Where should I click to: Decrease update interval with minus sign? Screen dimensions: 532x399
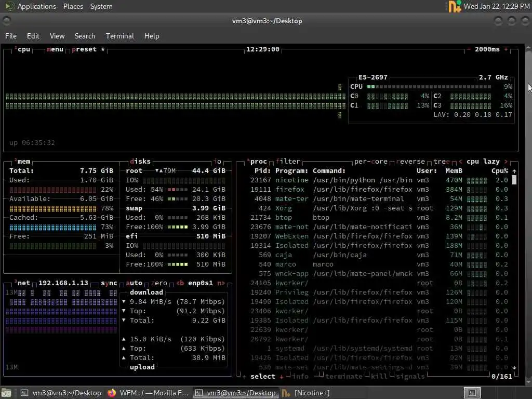pyautogui.click(x=469, y=49)
